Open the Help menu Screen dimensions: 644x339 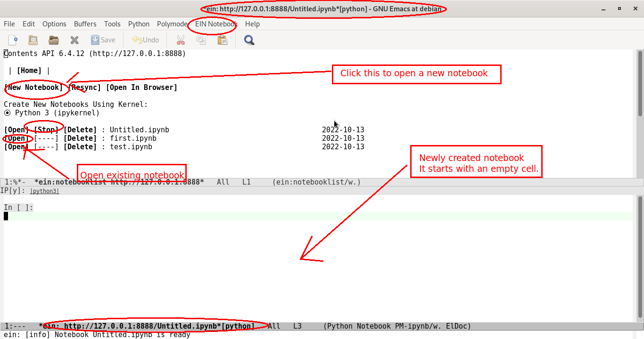pos(252,24)
